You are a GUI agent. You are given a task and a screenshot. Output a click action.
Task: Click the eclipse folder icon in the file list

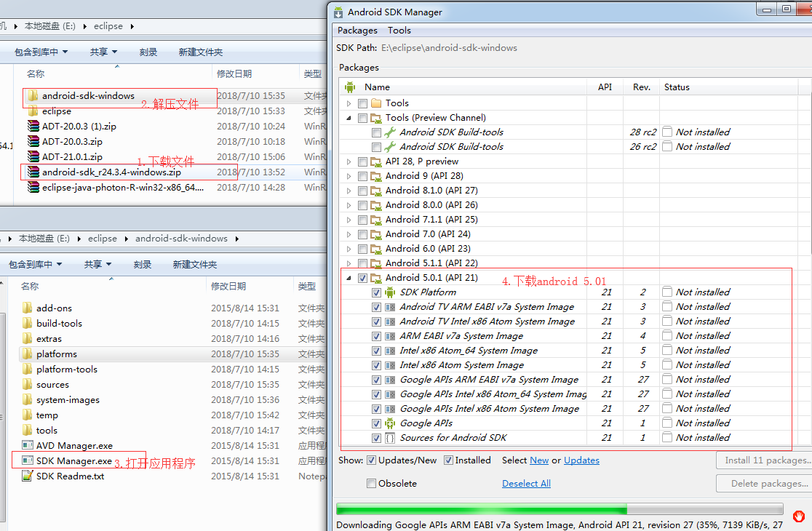pos(33,111)
